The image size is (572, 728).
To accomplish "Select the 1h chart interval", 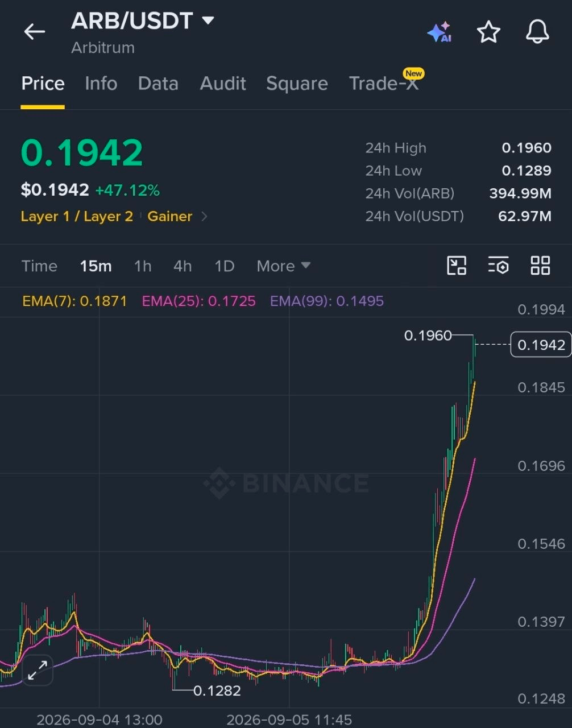I will (143, 266).
